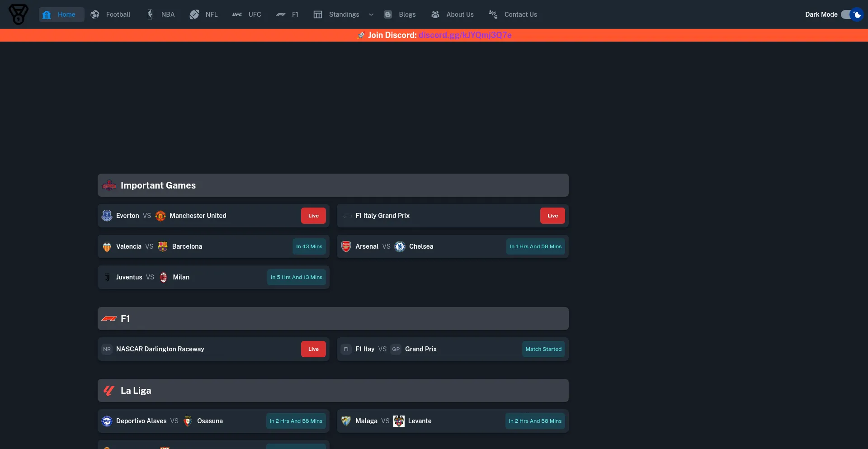The width and height of the screenshot is (868, 449).
Task: Click Live button for Everton vs Manchester United
Action: (x=313, y=216)
